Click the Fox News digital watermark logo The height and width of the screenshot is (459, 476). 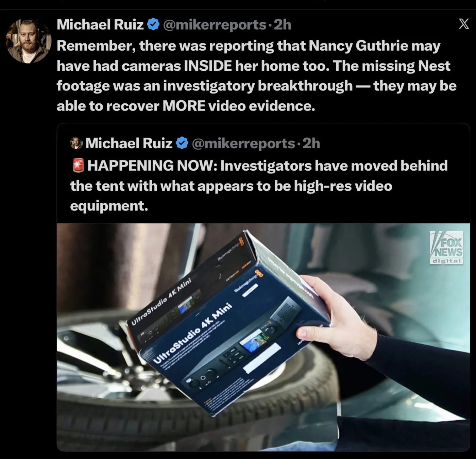click(446, 248)
